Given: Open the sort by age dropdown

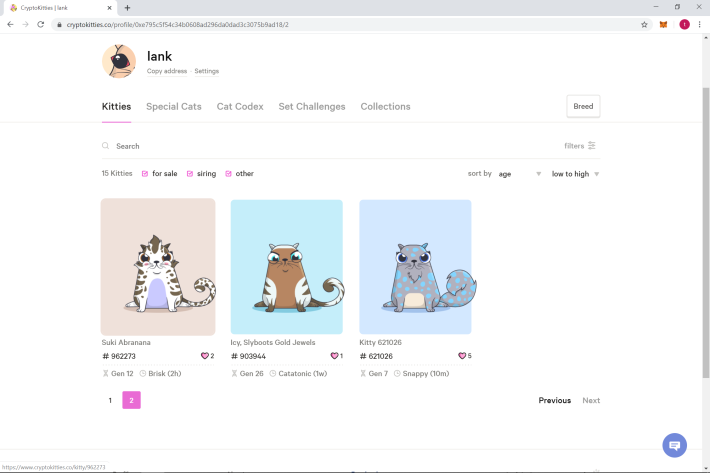Looking at the screenshot, I should 520,174.
